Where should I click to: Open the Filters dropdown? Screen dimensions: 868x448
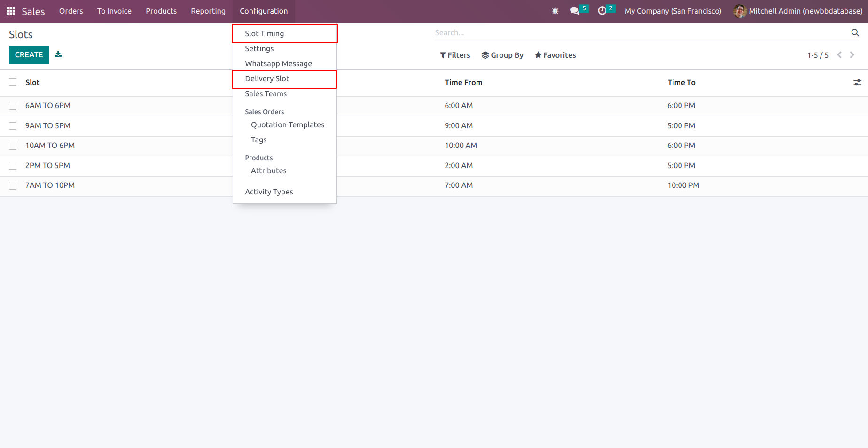coord(455,55)
